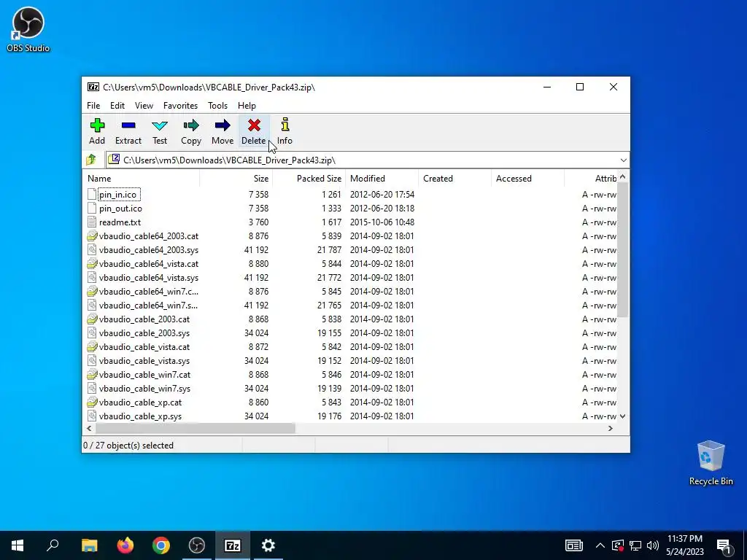Open the View menu
The width and height of the screenshot is (747, 560).
144,106
